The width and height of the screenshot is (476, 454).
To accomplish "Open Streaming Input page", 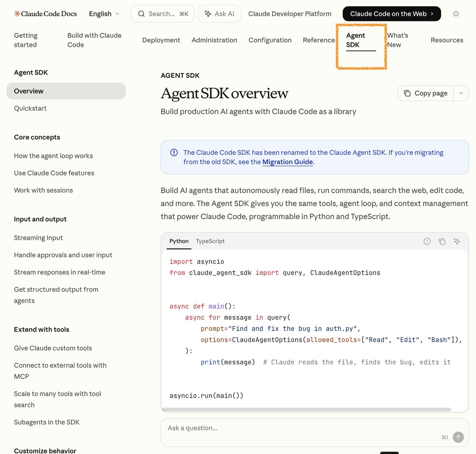I will click(x=38, y=238).
